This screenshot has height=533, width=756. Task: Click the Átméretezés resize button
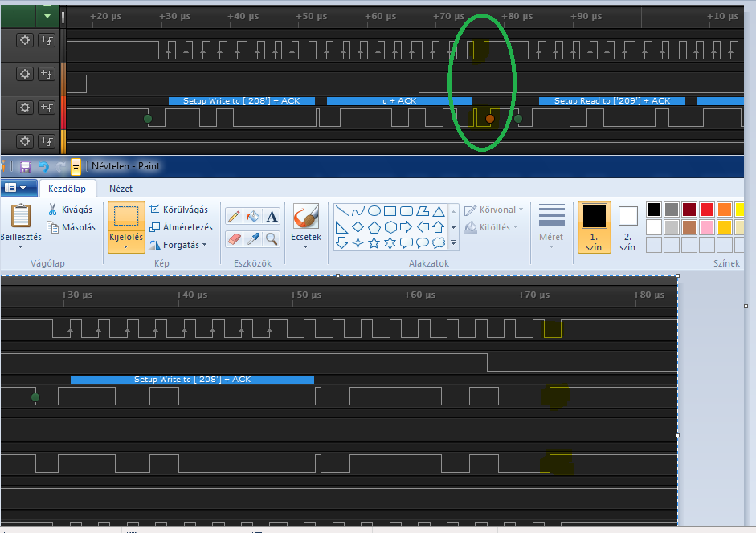pos(181,227)
